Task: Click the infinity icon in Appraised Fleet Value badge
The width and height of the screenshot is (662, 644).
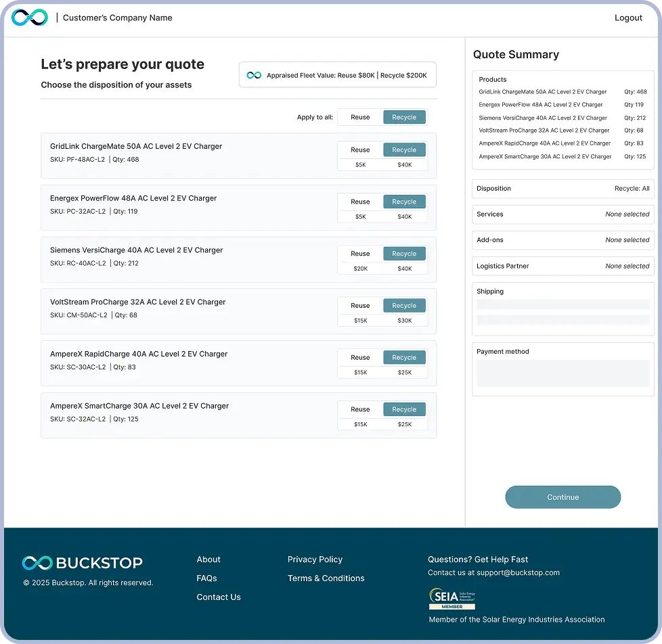Action: pos(254,75)
